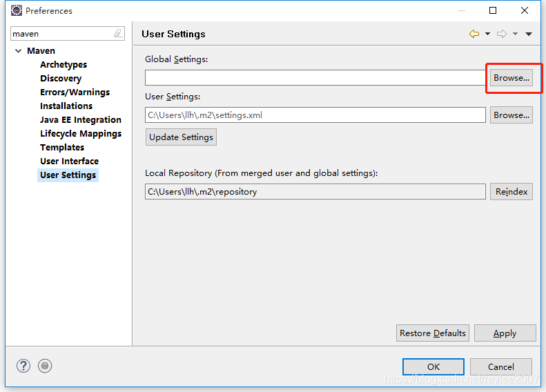
Task: Collapse the Maven tree node
Action: [x=18, y=51]
